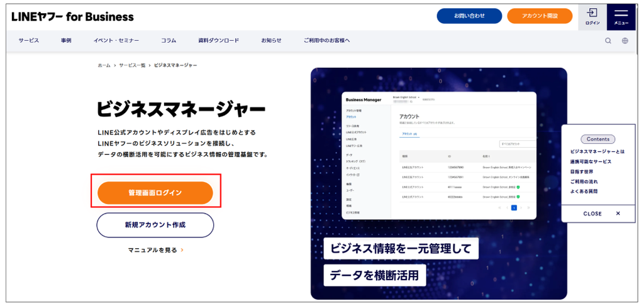Click the ホーム breadcrumb link
The width and height of the screenshot is (644, 306).
click(104, 65)
